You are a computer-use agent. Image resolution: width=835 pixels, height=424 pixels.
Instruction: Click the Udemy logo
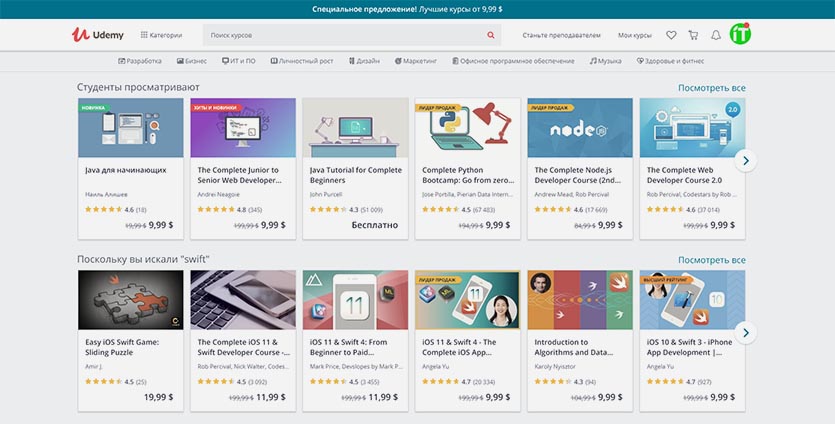coord(97,35)
